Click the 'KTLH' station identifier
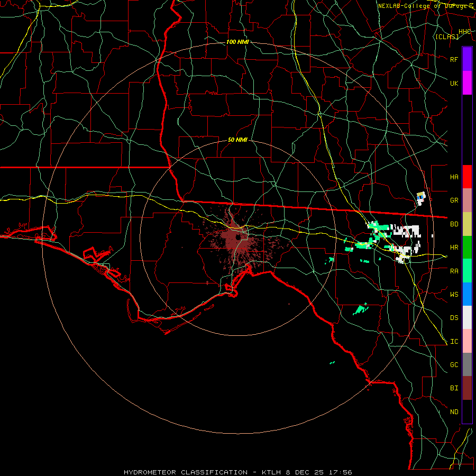Screen dimensions: 476x476 [271, 472]
